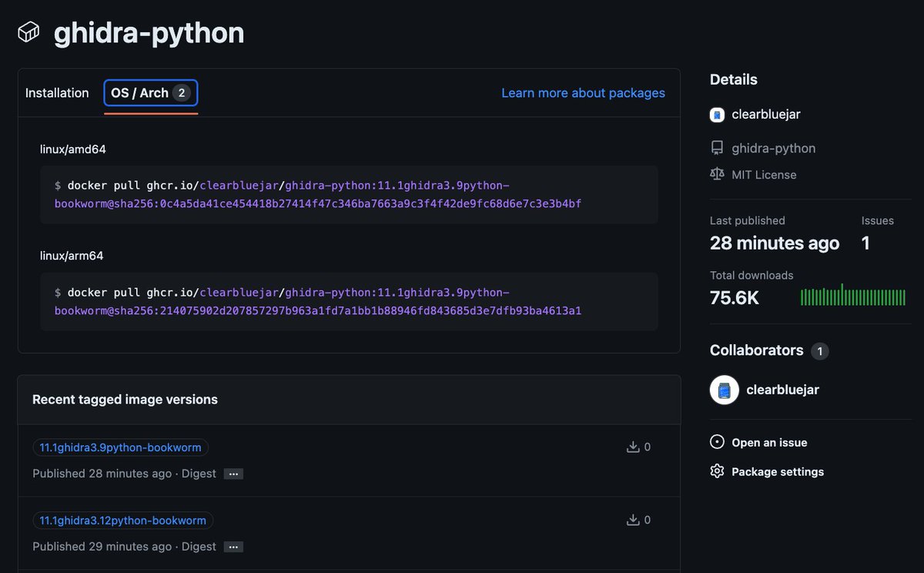
Task: Click the Package settings gear icon
Action: [717, 471]
